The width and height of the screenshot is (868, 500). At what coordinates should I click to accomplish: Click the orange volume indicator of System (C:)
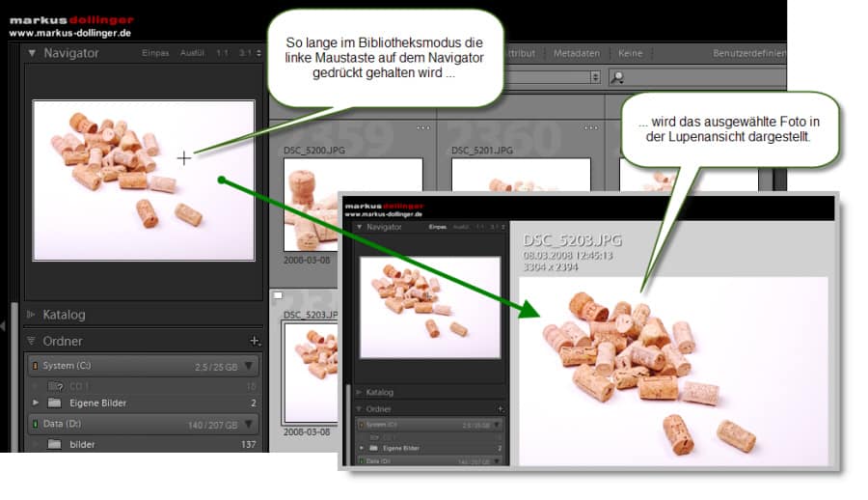pos(35,366)
